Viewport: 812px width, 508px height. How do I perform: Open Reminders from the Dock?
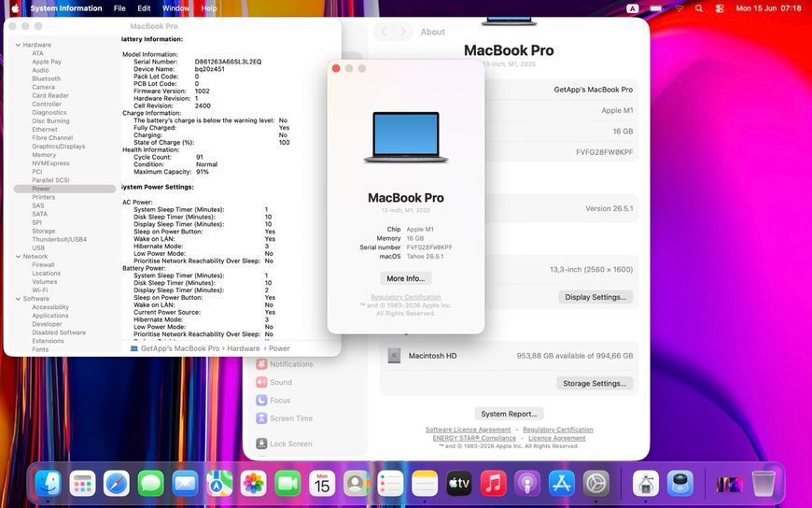[x=390, y=483]
